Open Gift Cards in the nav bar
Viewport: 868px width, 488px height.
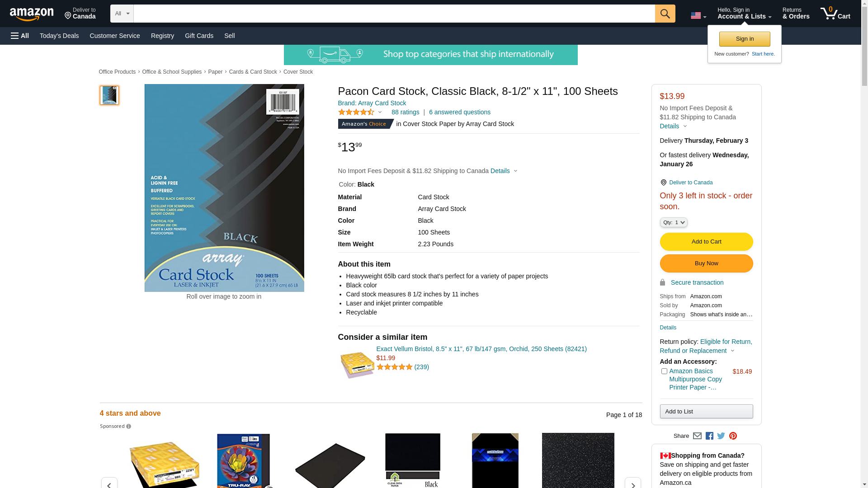point(199,36)
